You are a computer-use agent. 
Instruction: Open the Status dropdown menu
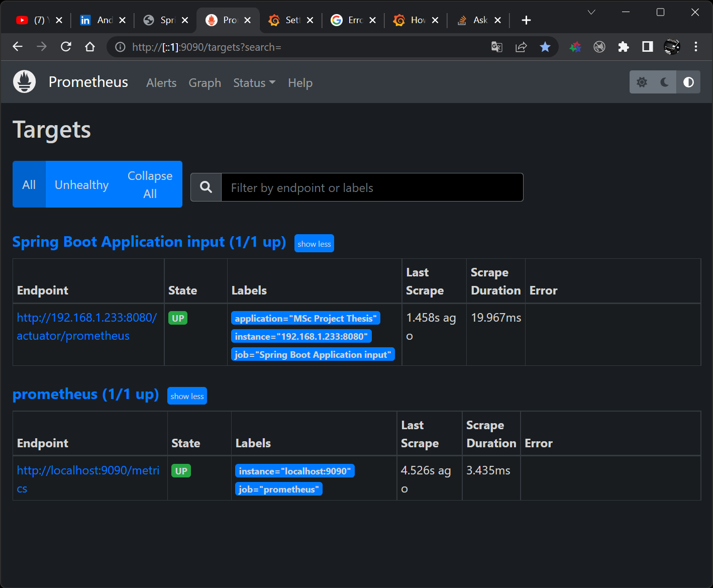click(254, 82)
